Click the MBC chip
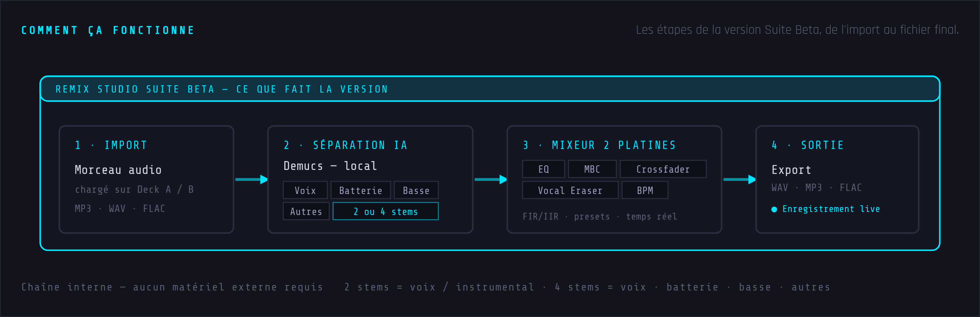This screenshot has height=317, width=980. (x=592, y=169)
